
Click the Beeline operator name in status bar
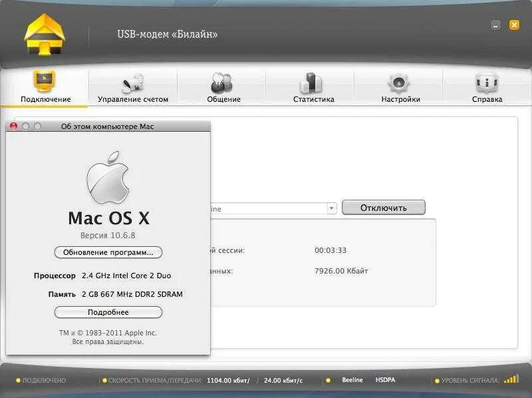click(x=352, y=379)
